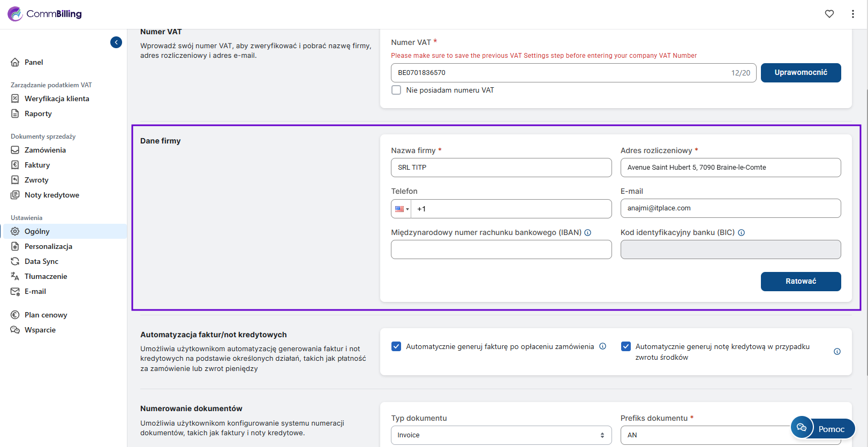This screenshot has height=447, width=868.
Task: Select the Tłumaczenie settings item
Action: (46, 276)
